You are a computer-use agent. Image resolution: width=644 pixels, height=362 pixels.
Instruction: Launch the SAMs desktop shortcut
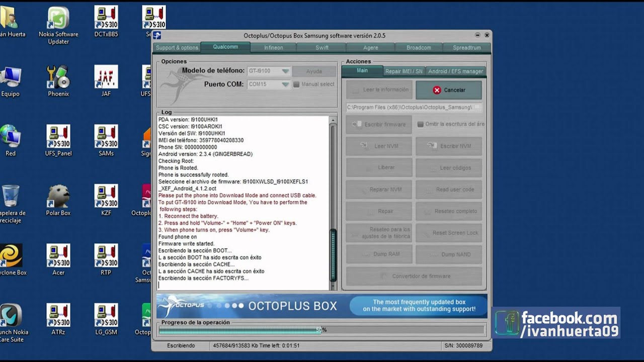click(106, 141)
